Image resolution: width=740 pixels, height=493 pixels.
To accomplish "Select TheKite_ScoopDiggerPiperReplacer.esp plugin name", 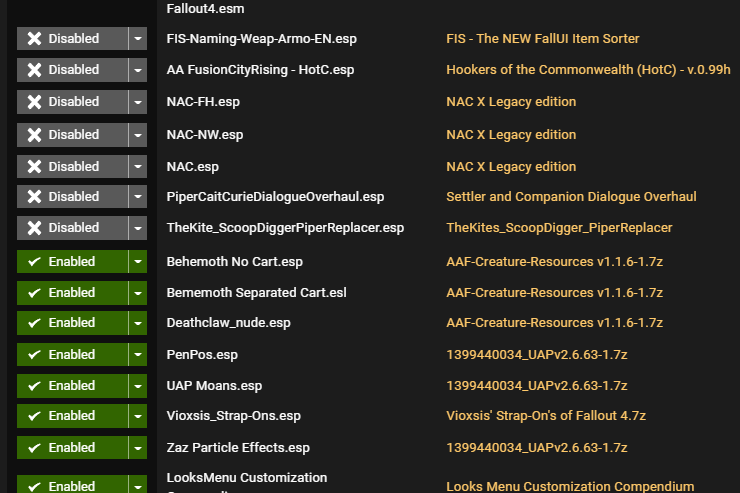I will pyautogui.click(x=285, y=228).
